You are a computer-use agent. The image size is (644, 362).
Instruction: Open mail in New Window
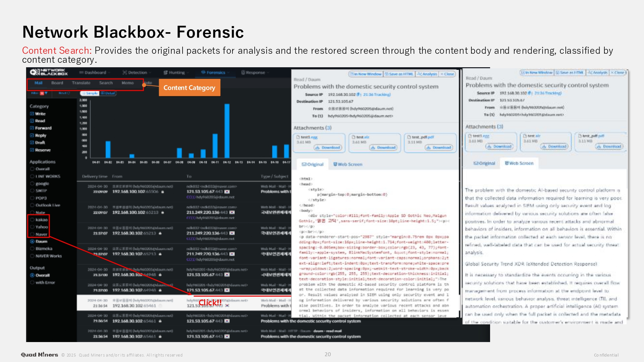[x=366, y=74]
